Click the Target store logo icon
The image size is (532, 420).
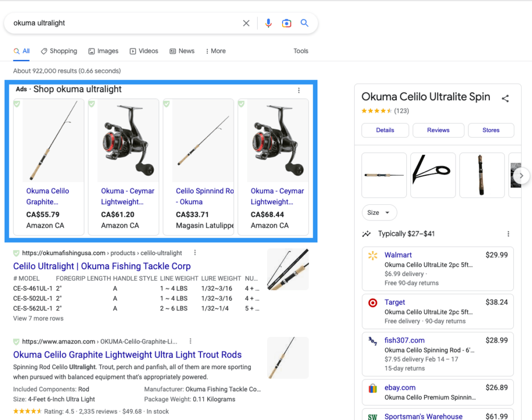373,303
